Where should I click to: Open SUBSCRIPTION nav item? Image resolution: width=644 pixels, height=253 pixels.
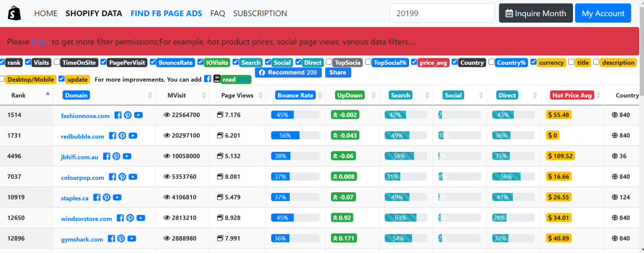click(x=260, y=14)
